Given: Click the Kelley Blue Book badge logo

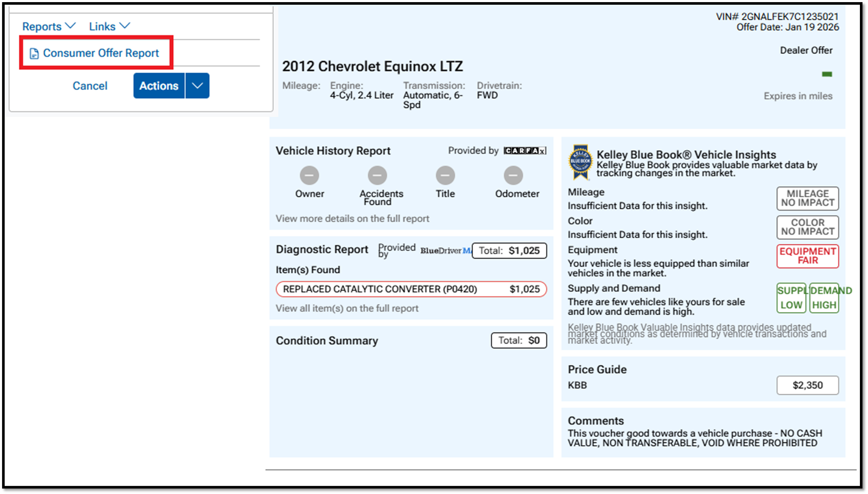Looking at the screenshot, I should pos(580,162).
